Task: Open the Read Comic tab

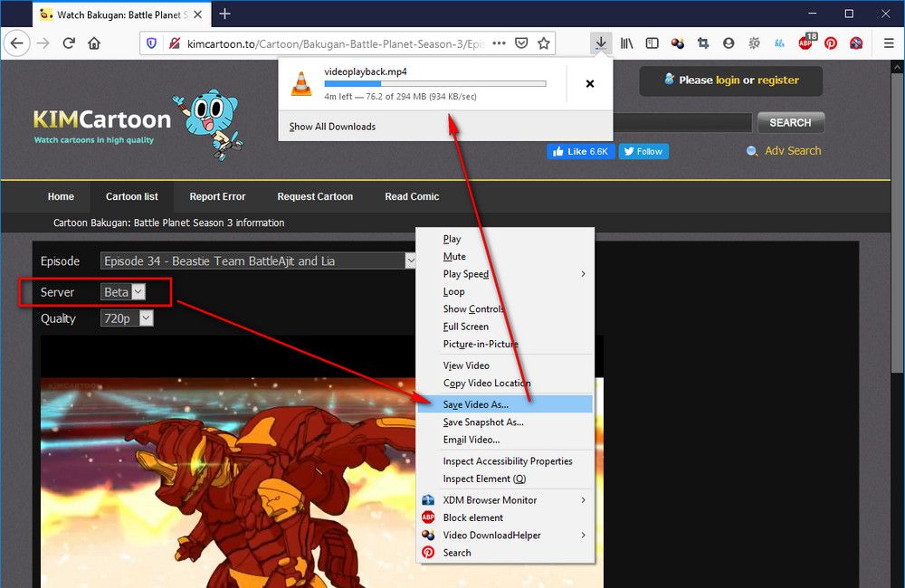Action: 412,197
